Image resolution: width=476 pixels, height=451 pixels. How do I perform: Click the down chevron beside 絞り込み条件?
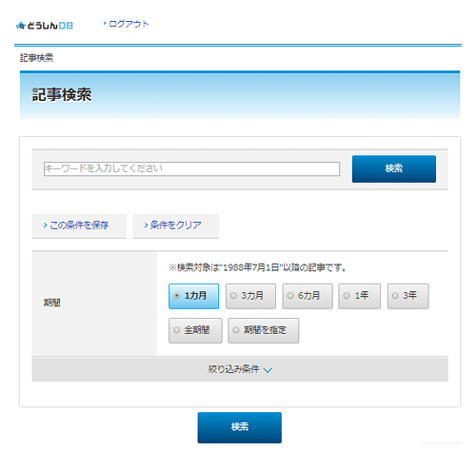click(x=268, y=370)
